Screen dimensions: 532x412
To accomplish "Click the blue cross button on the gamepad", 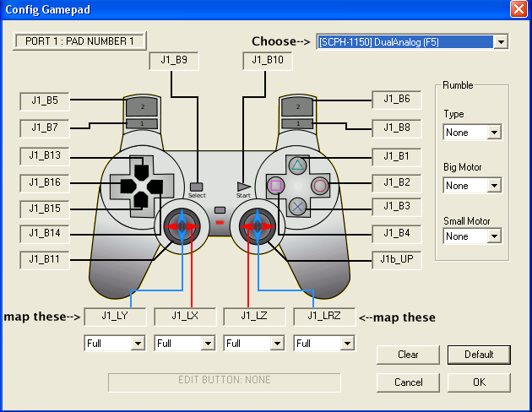I will pos(297,207).
